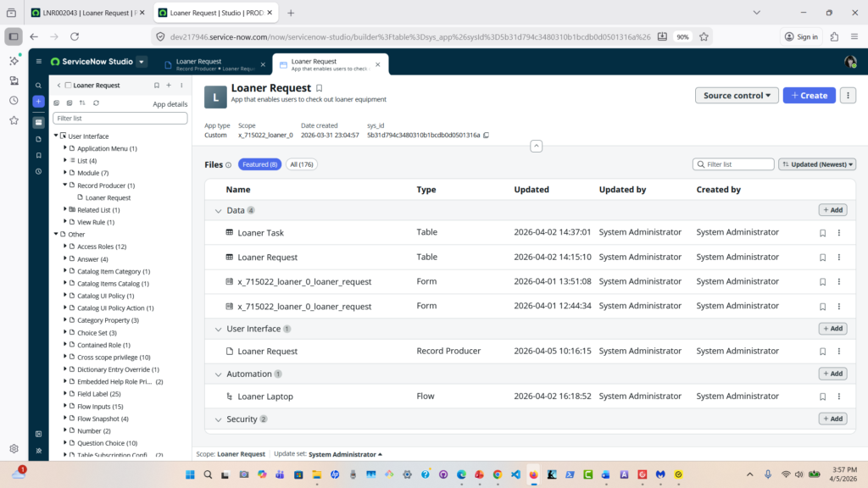Viewport: 868px width, 488px height.
Task: Click the refresh icon in app explorer toolbar
Action: [x=96, y=103]
